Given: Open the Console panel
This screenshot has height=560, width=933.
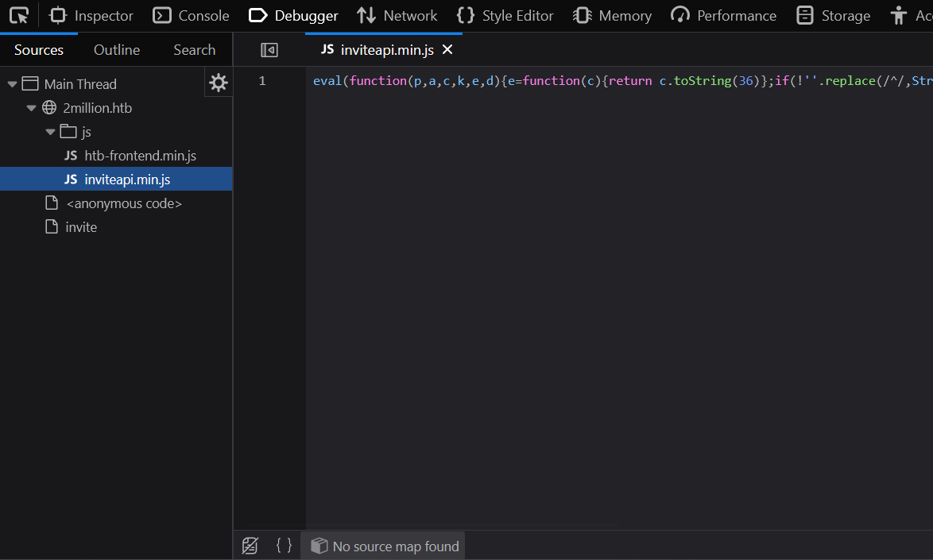Looking at the screenshot, I should click(x=191, y=15).
